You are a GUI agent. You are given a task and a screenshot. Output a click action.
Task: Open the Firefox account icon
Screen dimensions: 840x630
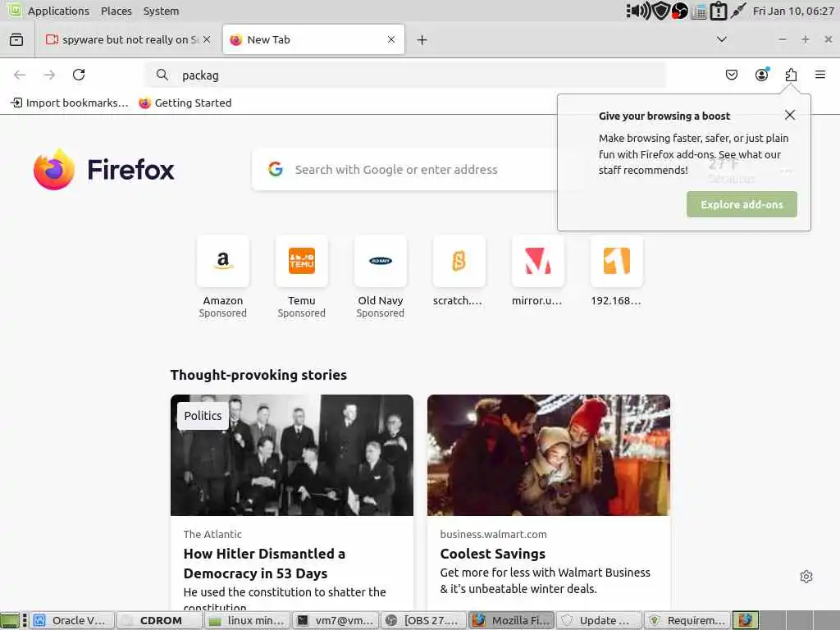[x=761, y=75]
